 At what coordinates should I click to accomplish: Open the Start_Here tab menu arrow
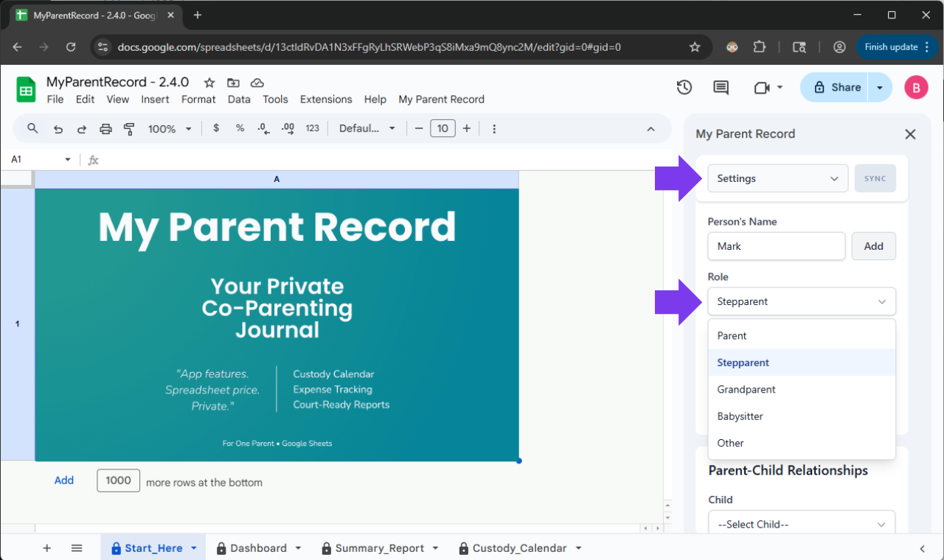click(194, 548)
